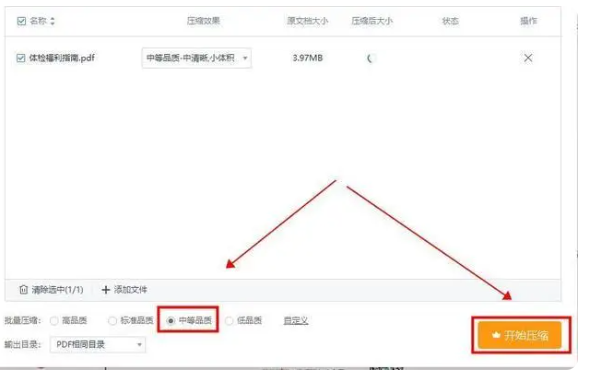Remove 体检福利指南.pdf with the X icon
Screen dimensions: 598x373
pyautogui.click(x=528, y=58)
